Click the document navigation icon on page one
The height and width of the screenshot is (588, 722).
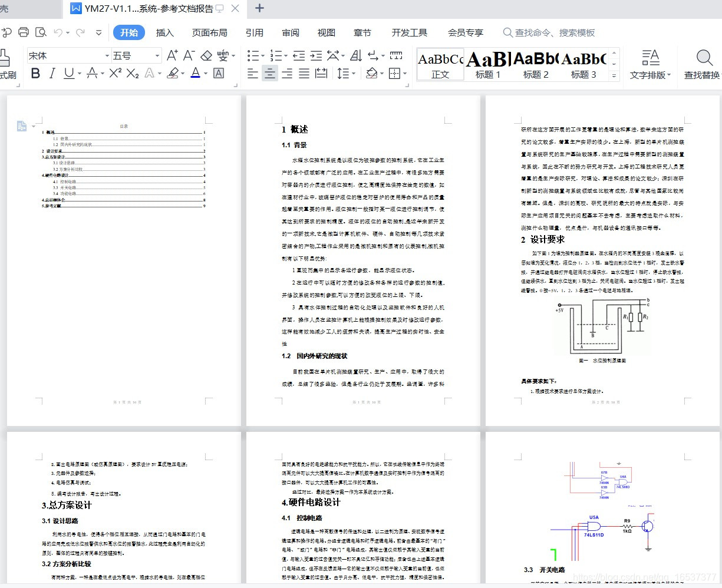click(x=22, y=125)
